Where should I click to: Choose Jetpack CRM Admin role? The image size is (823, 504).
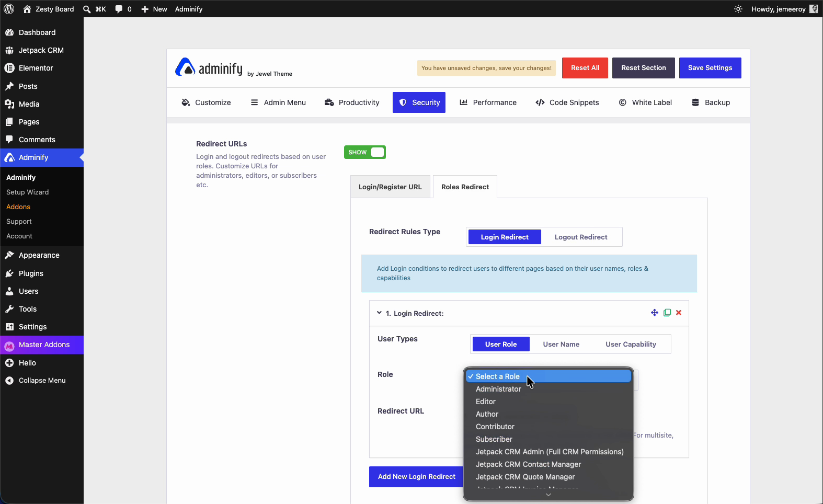pyautogui.click(x=548, y=452)
